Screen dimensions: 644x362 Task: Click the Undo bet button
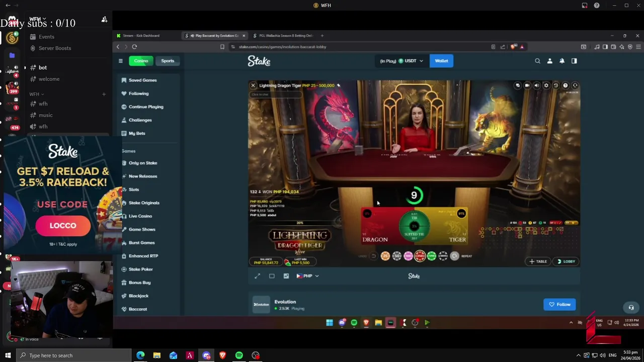pyautogui.click(x=373, y=256)
